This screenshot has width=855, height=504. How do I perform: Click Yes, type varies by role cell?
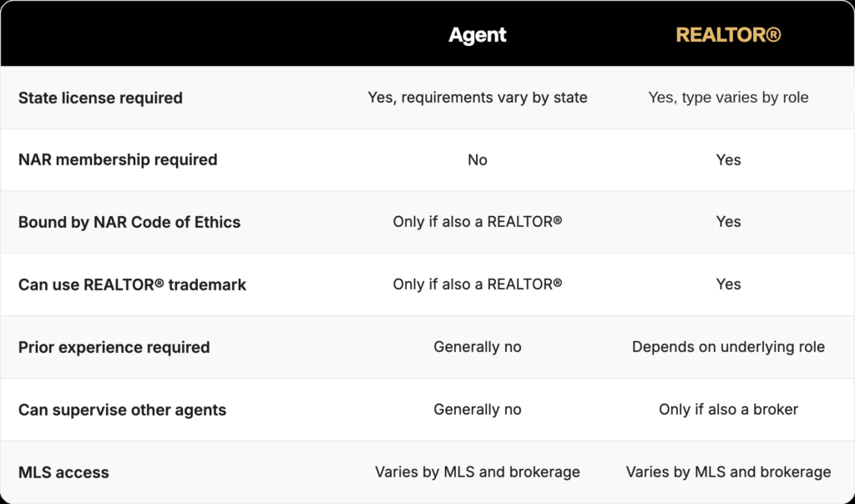[x=728, y=98]
